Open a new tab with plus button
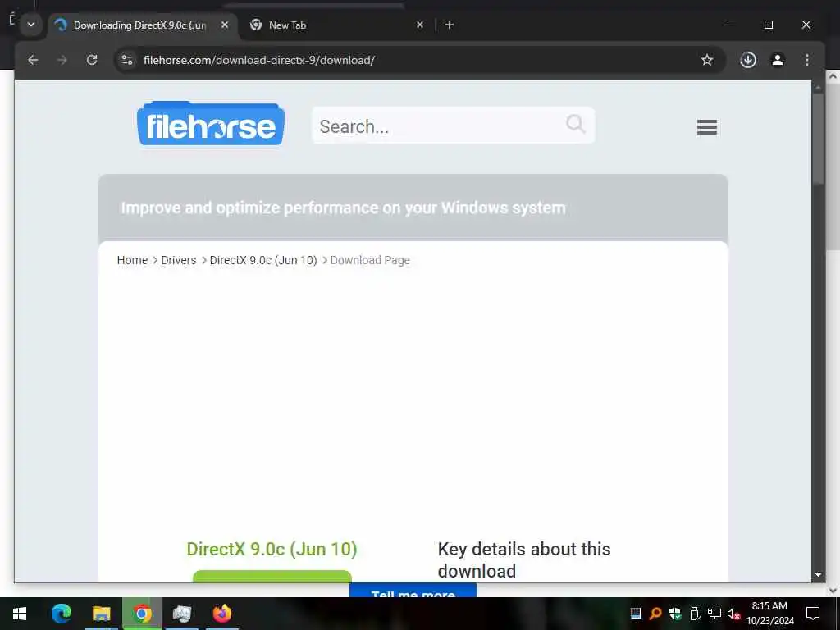The width and height of the screenshot is (840, 630). coord(450,25)
